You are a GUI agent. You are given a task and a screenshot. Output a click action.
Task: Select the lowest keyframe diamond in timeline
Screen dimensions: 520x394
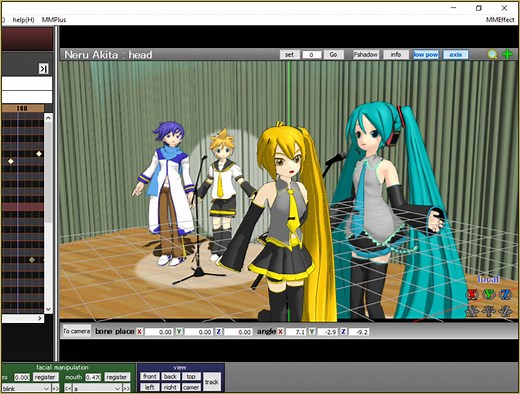pos(32,259)
